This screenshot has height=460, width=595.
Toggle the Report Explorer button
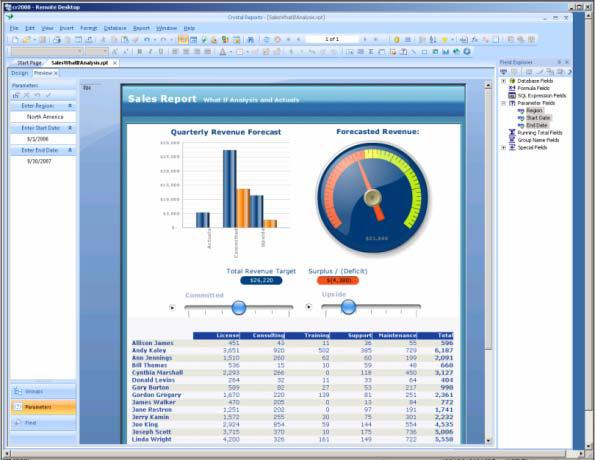[x=194, y=39]
